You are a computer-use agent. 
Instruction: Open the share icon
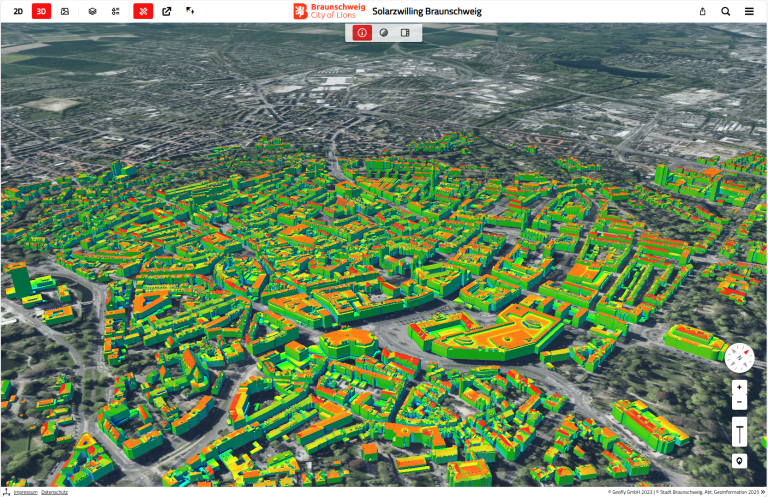tap(702, 11)
